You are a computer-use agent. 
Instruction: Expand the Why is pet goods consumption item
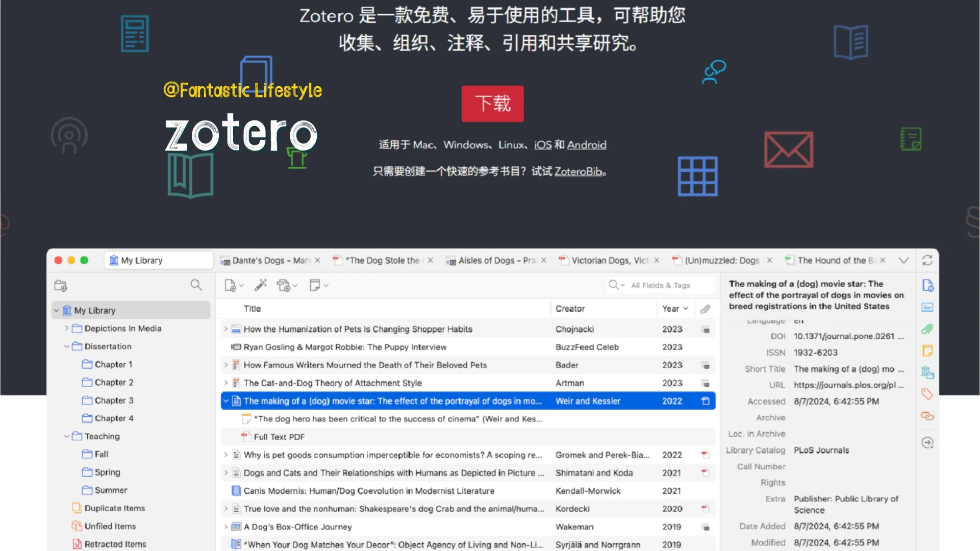[226, 455]
